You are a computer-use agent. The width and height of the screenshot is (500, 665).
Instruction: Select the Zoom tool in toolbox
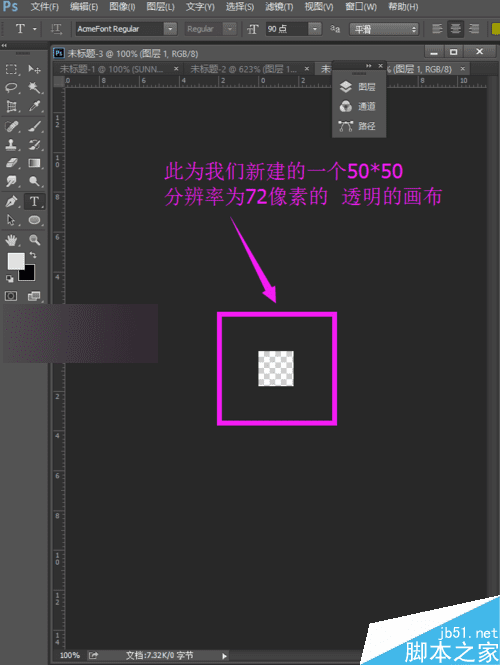coord(34,240)
